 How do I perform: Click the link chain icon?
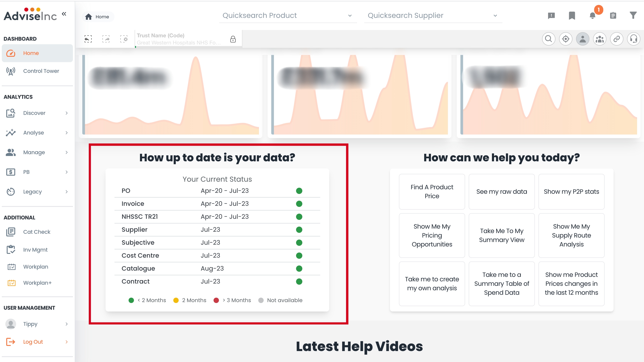pos(616,39)
